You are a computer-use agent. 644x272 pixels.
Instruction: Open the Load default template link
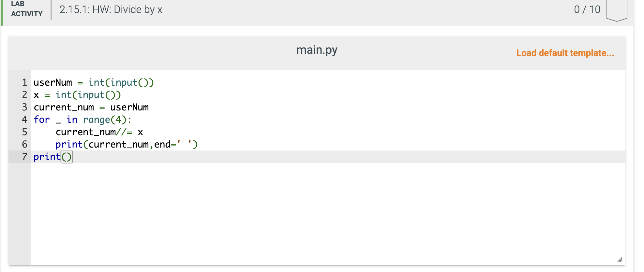pos(565,53)
